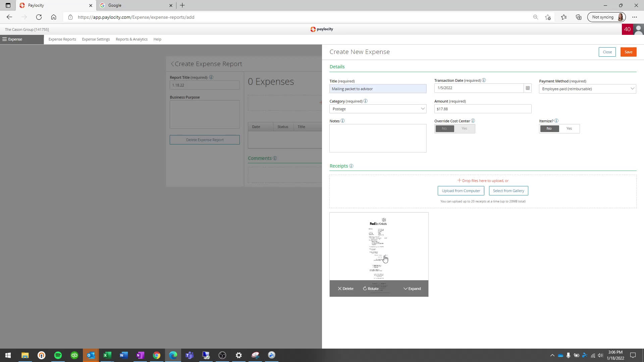
Task: Open the Transaction Date calendar picker
Action: click(528, 88)
